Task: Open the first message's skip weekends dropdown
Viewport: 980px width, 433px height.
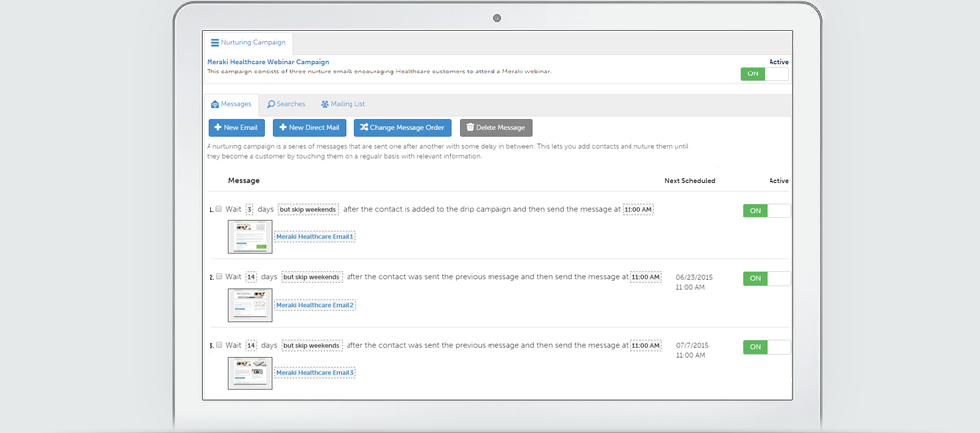Action: tap(308, 210)
